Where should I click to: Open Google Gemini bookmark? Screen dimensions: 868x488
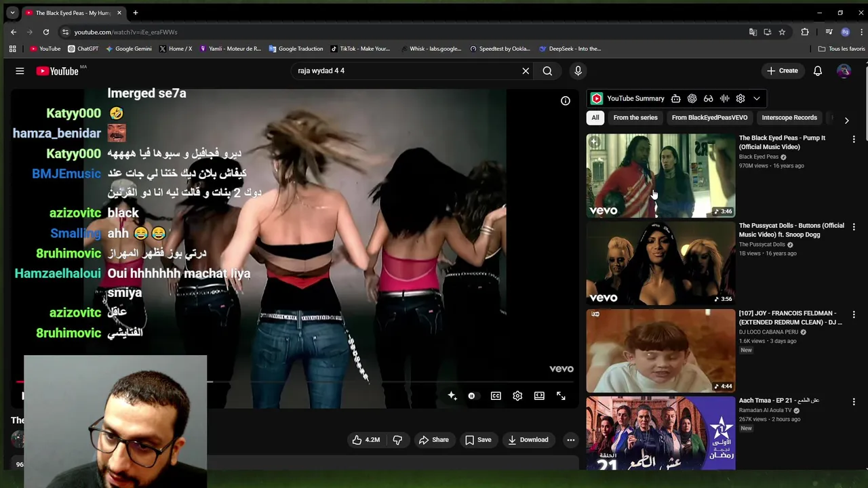pos(128,49)
